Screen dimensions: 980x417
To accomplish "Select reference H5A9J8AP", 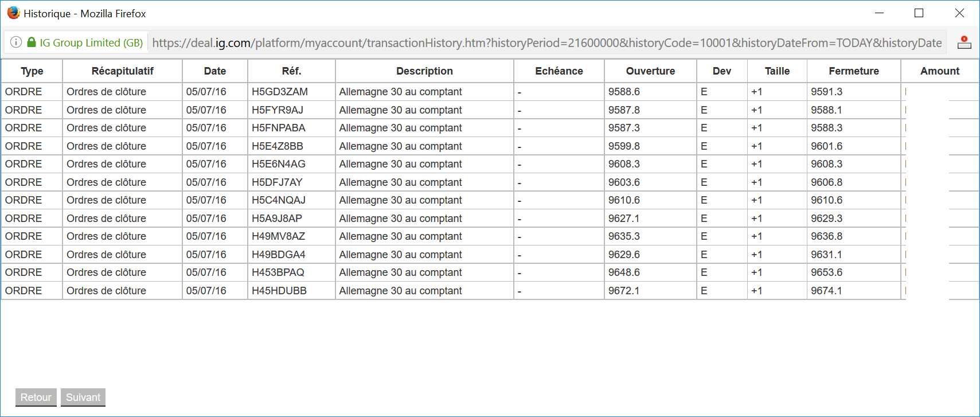I will coord(277,219).
